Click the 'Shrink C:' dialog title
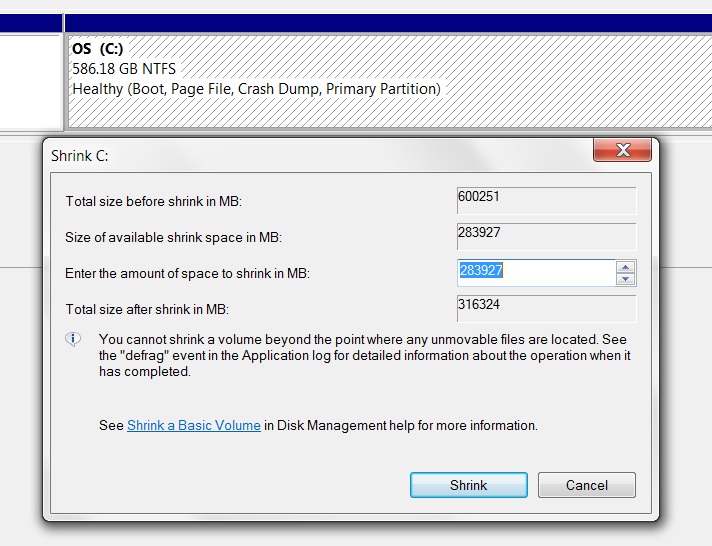 pyautogui.click(x=79, y=156)
